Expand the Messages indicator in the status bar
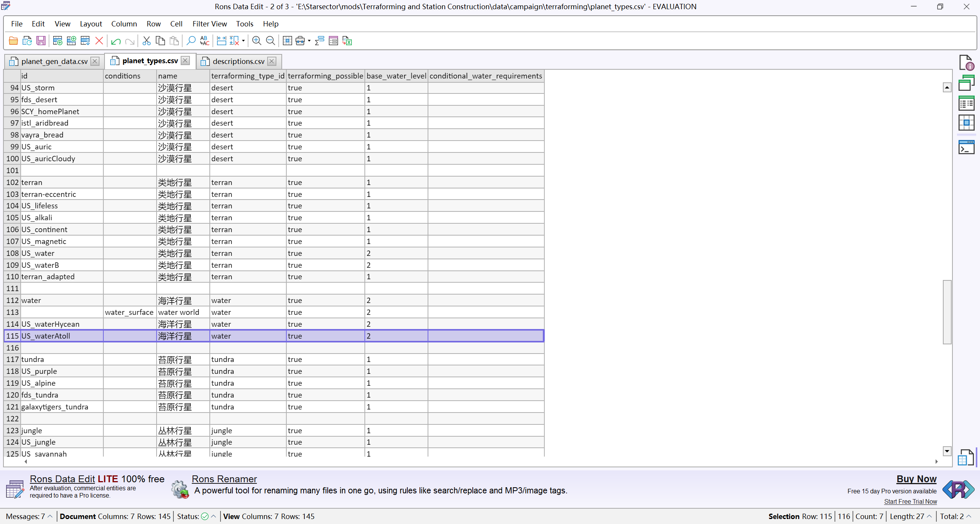 50,516
